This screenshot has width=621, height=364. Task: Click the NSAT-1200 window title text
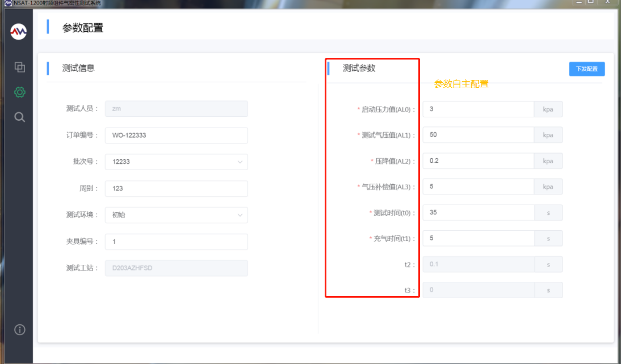tap(57, 3)
